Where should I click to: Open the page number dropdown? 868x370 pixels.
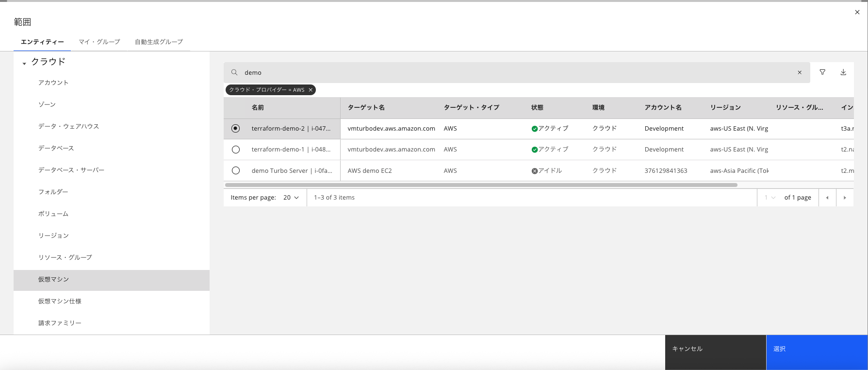(770, 198)
